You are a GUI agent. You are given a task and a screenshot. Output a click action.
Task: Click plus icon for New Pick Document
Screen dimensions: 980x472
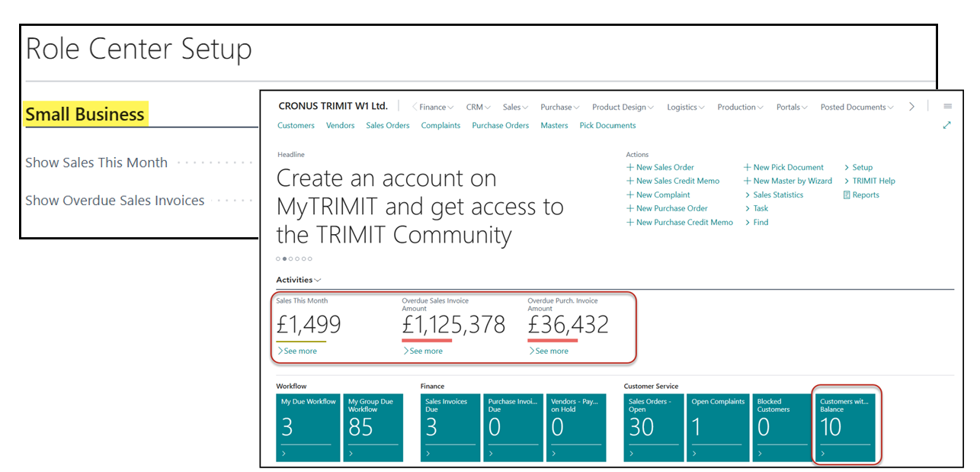tap(748, 168)
